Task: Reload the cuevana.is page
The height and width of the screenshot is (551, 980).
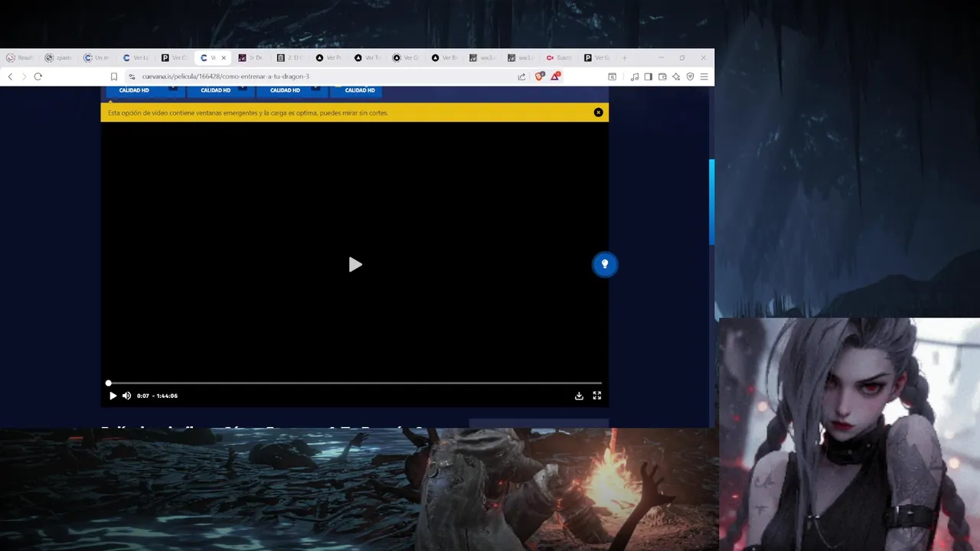Action: pos(38,77)
